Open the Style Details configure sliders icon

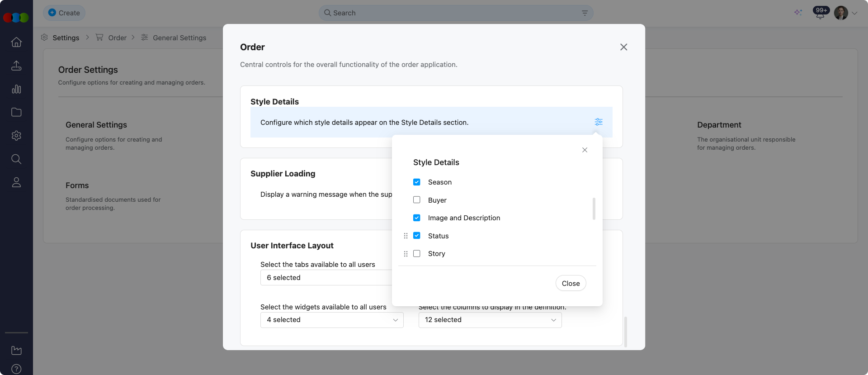tap(599, 122)
